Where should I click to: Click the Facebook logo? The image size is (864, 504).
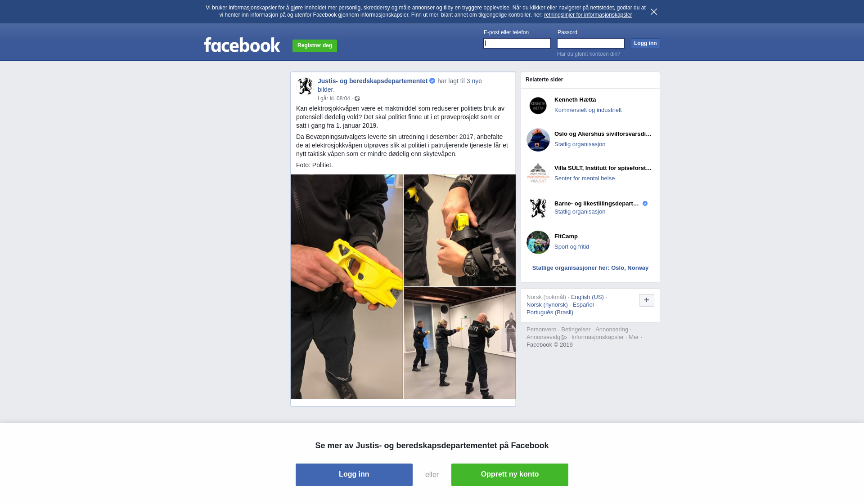242,45
